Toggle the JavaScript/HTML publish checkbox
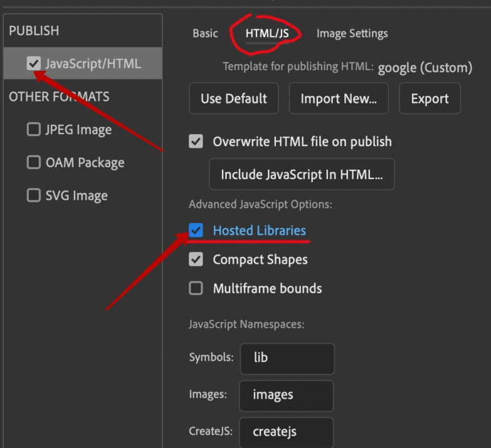The height and width of the screenshot is (448, 491). pos(33,63)
